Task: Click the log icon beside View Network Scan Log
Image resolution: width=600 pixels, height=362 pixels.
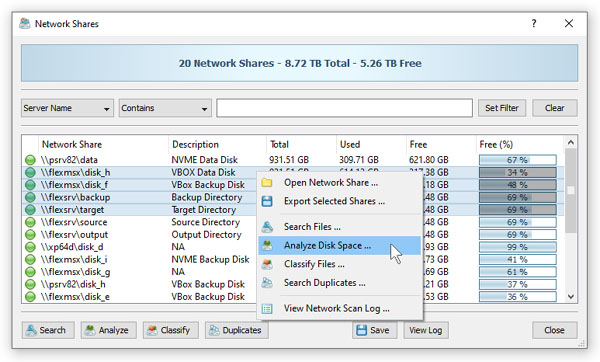Action: pyautogui.click(x=267, y=308)
